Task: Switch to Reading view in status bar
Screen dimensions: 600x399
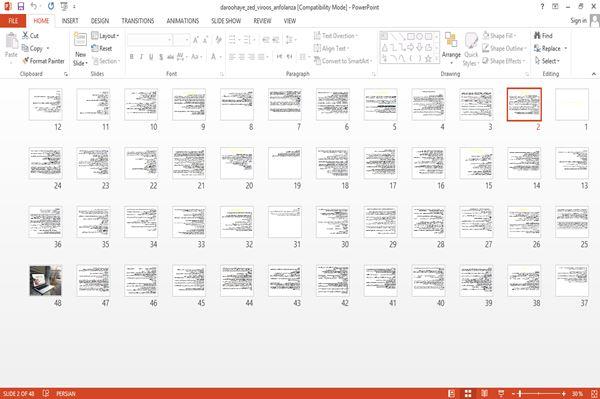Action: click(x=484, y=393)
